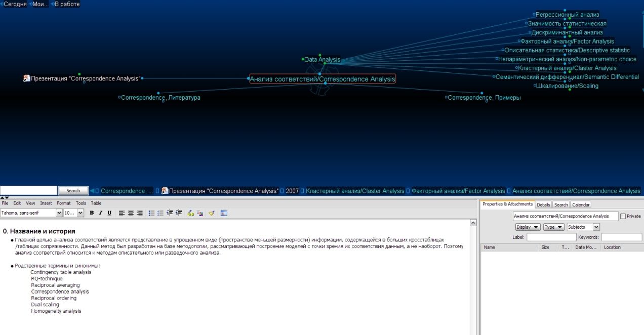This screenshot has height=335, width=644.
Task: Align note text left
Action: pos(122,213)
